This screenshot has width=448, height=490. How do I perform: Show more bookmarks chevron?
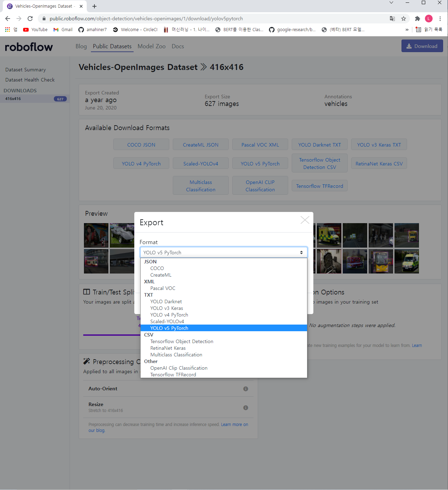coord(407,30)
